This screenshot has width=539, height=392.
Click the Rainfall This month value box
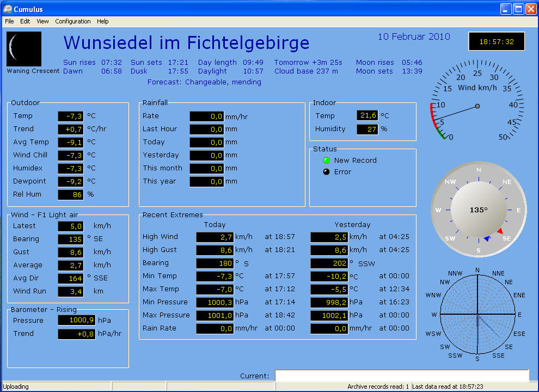pyautogui.click(x=206, y=168)
